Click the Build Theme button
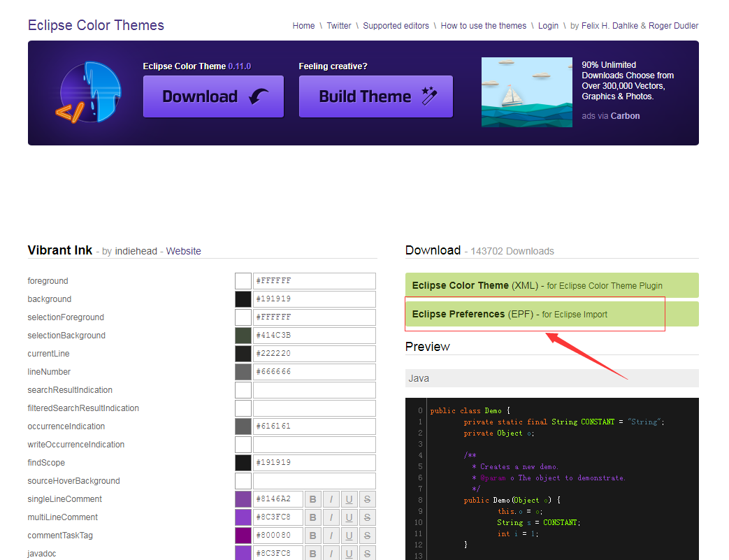The image size is (729, 560). (x=375, y=96)
